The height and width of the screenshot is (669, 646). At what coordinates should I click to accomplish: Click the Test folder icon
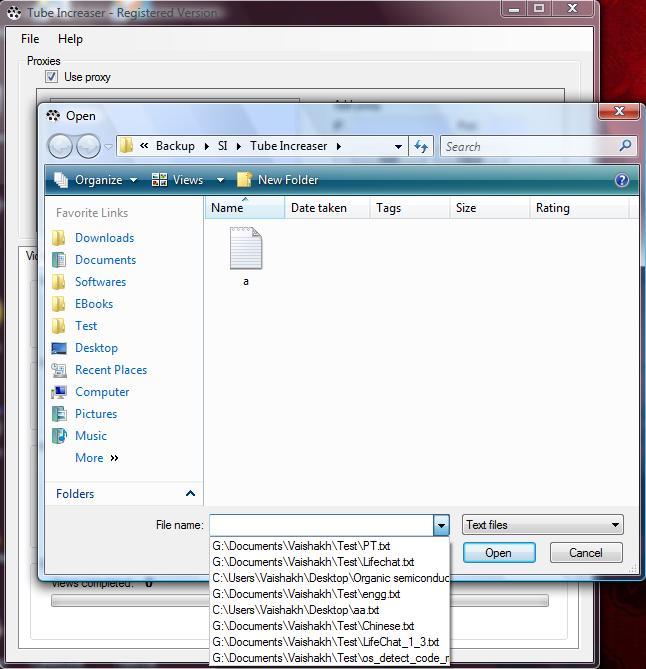(58, 326)
